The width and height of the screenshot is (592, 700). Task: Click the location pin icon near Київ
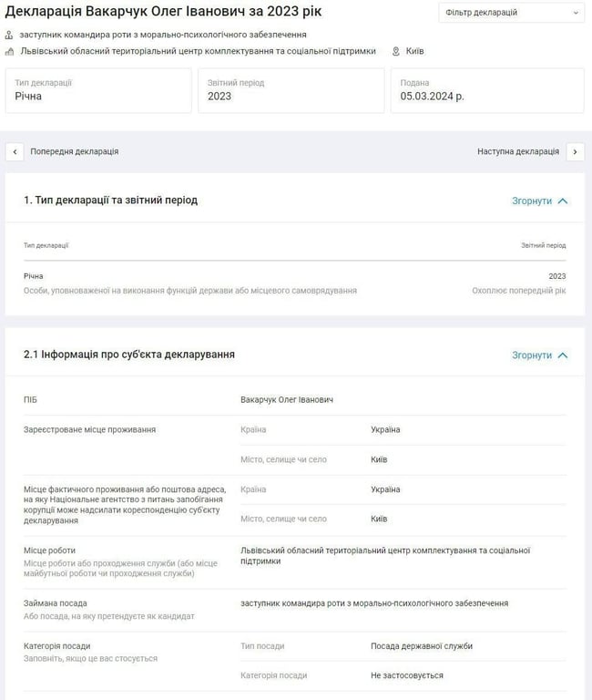(396, 51)
